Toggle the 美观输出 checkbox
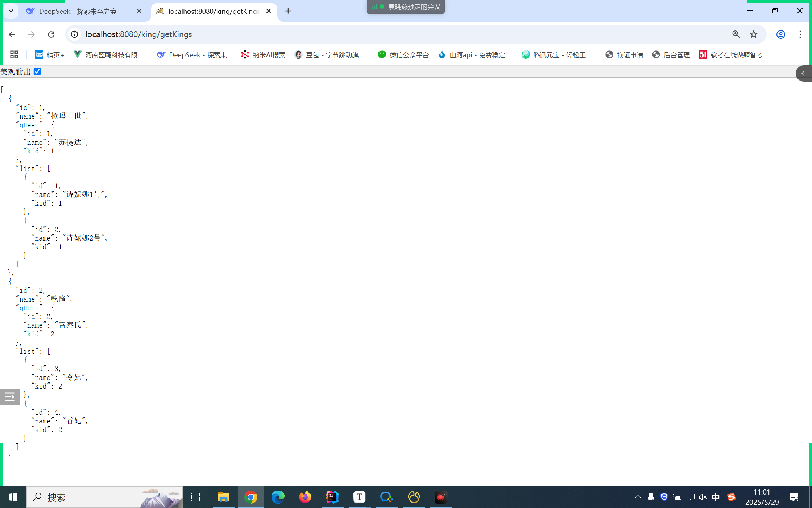The width and height of the screenshot is (812, 508). (x=37, y=71)
